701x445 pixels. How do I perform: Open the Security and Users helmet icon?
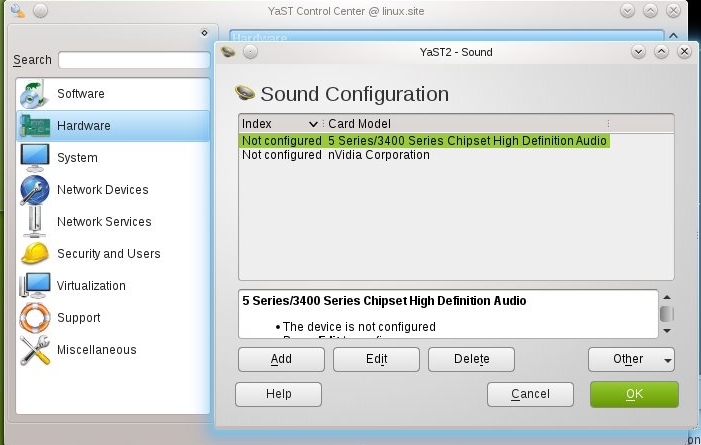(35, 254)
